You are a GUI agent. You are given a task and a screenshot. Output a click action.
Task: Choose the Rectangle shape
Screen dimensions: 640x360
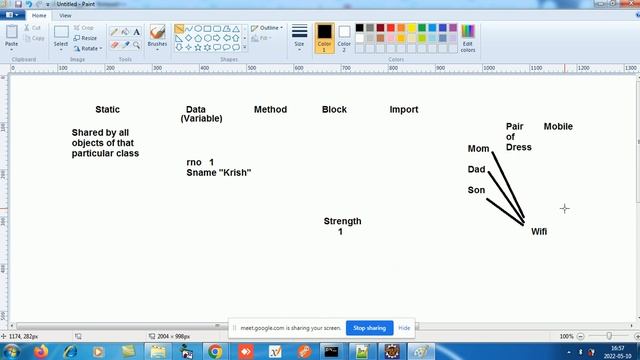[207, 29]
